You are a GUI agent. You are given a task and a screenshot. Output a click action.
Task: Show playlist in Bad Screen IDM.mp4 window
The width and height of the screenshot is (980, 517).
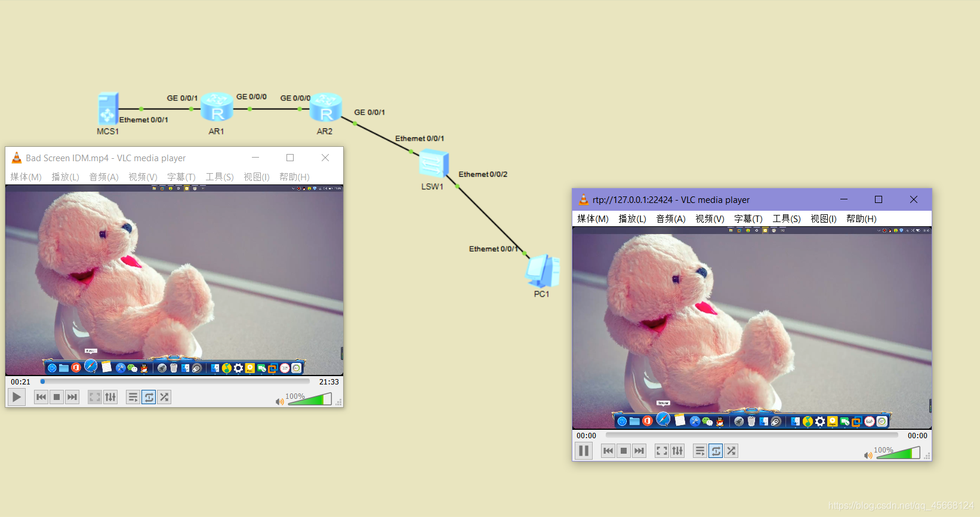(x=133, y=397)
